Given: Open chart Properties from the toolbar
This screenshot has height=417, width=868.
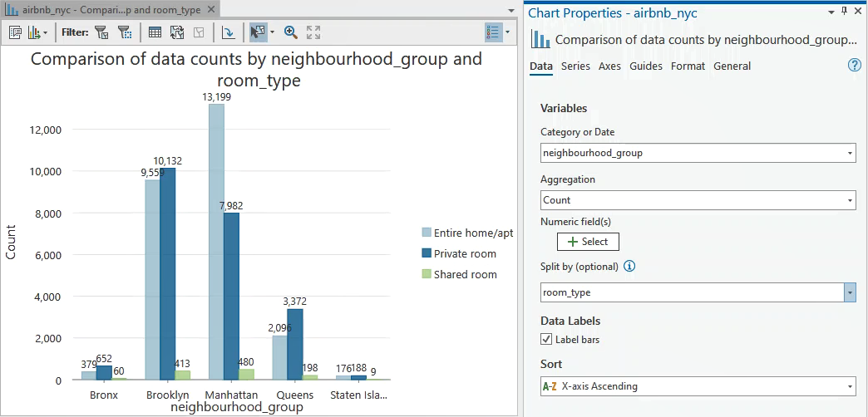Looking at the screenshot, I should pos(15,32).
